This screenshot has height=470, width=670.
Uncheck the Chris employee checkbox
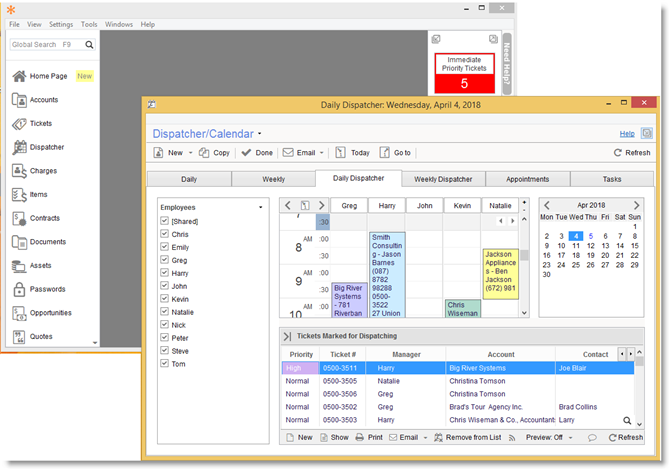point(165,233)
